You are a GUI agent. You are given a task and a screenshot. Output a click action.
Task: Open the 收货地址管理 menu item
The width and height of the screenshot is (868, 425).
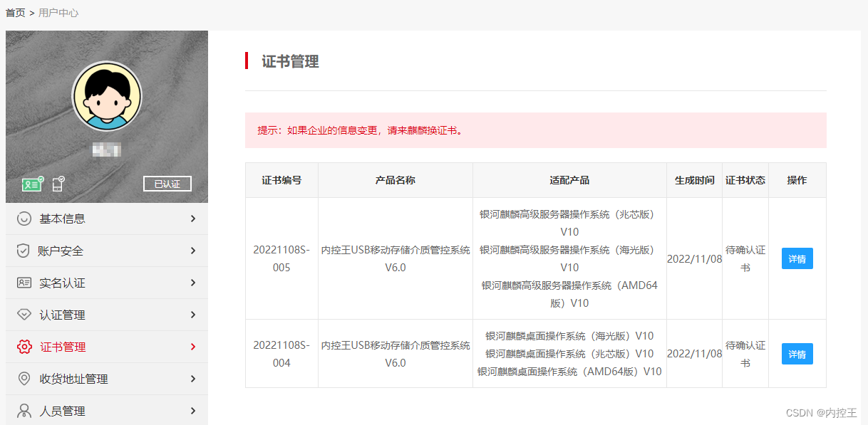click(107, 379)
